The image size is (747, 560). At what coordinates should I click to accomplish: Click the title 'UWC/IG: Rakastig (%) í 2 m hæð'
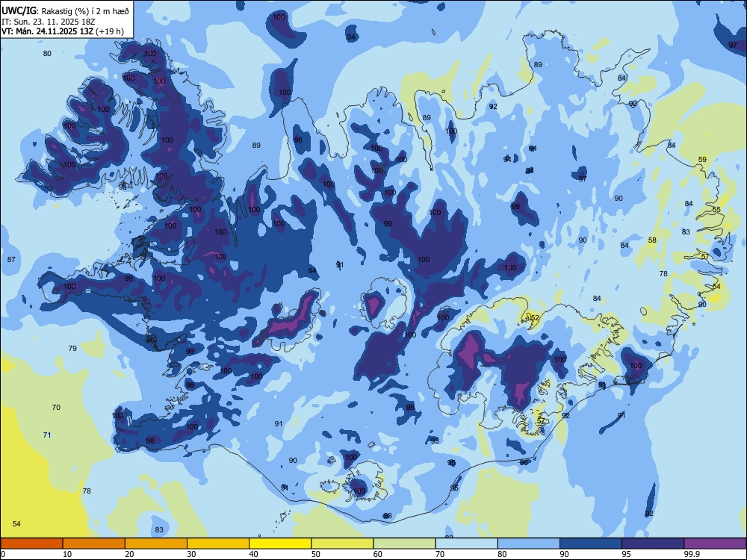(65, 11)
